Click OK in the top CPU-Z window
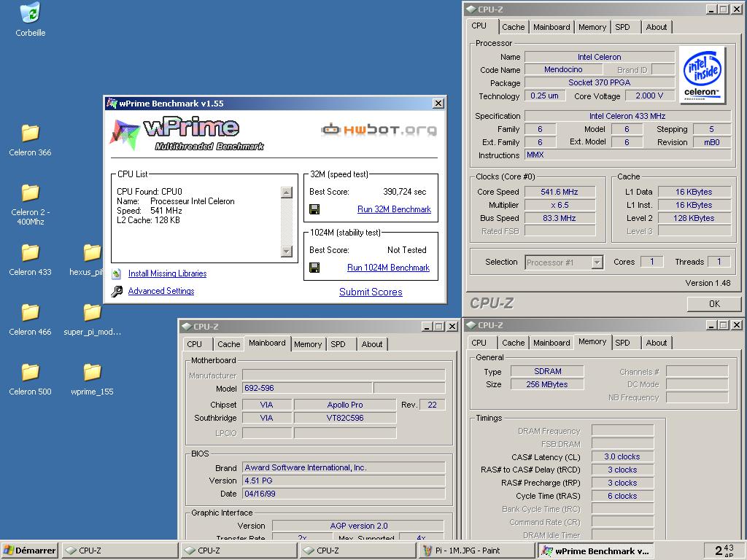The height and width of the screenshot is (560, 747). click(714, 304)
